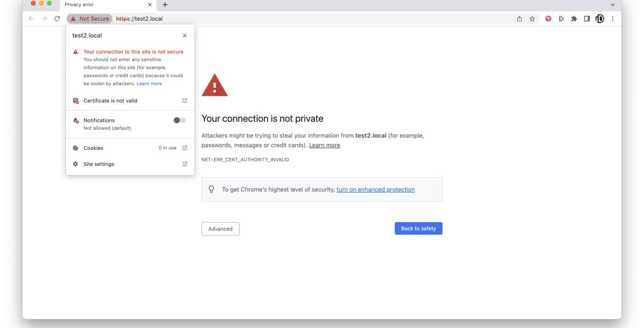The image size is (644, 328).
Task: Open the Extensions puzzle piece icon
Action: (574, 19)
